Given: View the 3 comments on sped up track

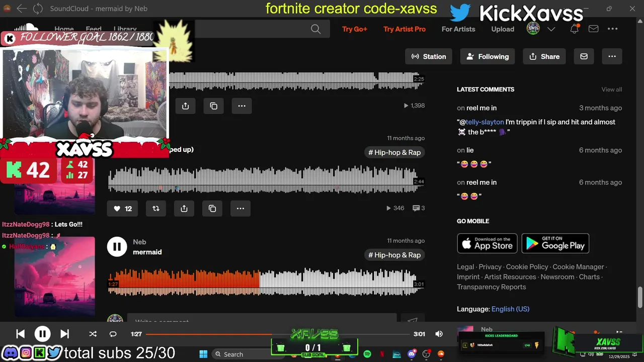Looking at the screenshot, I should tap(419, 208).
